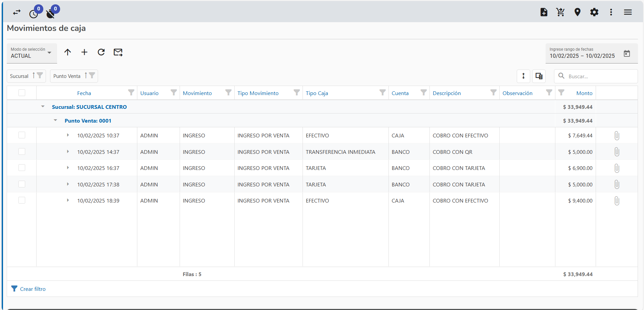Check the row dated 10/02/2025 18:39
Image resolution: width=644 pixels, height=310 pixels.
click(x=22, y=200)
